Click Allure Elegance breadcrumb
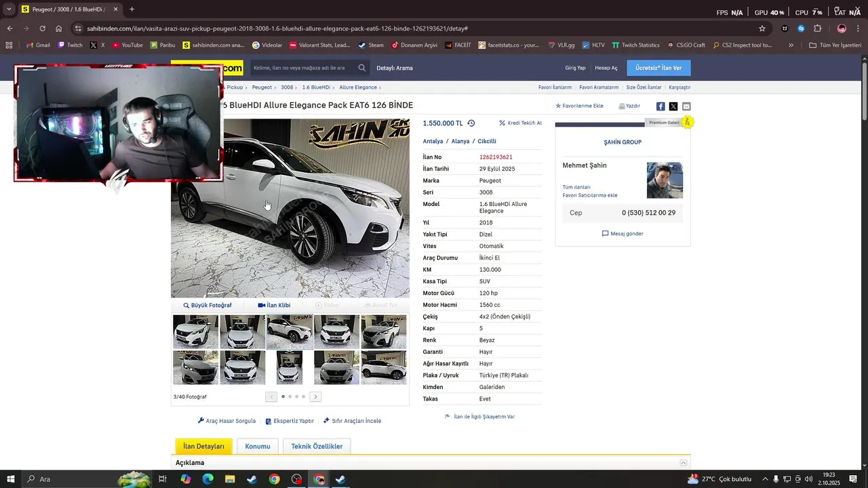The height and width of the screenshot is (488, 868). pyautogui.click(x=358, y=87)
